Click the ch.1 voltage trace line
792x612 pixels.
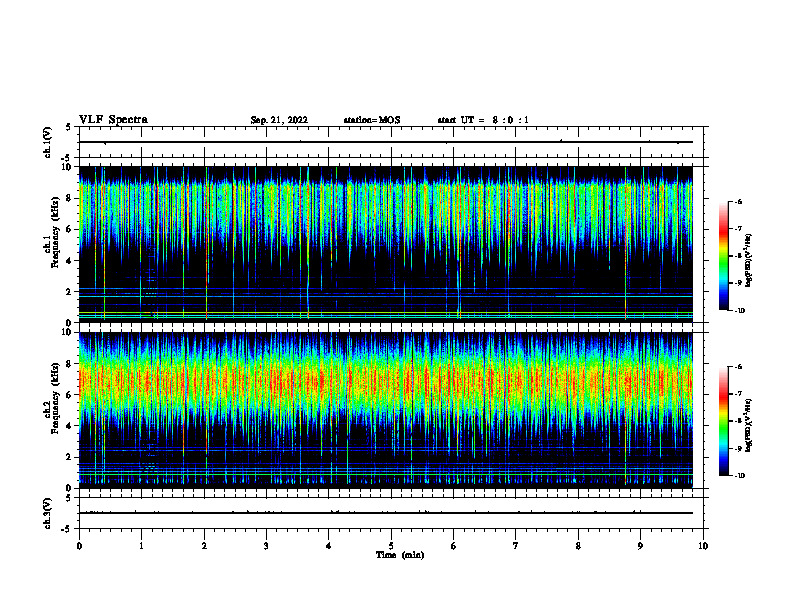click(x=386, y=142)
